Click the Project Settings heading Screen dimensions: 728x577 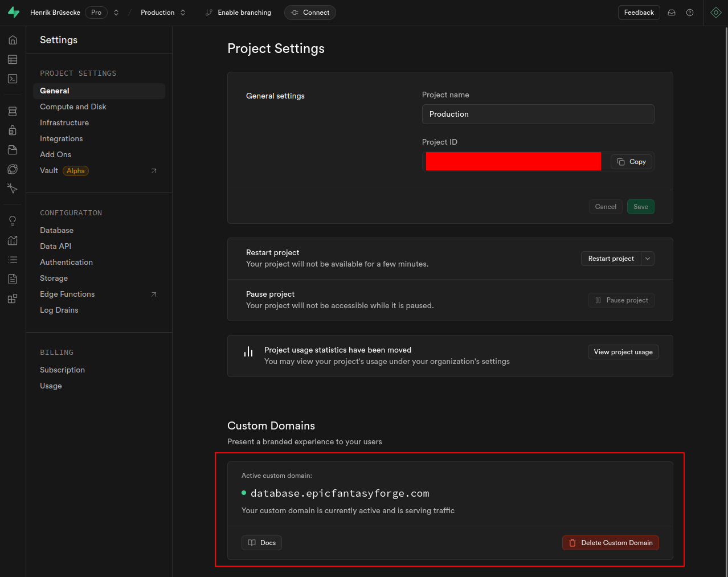click(x=276, y=48)
